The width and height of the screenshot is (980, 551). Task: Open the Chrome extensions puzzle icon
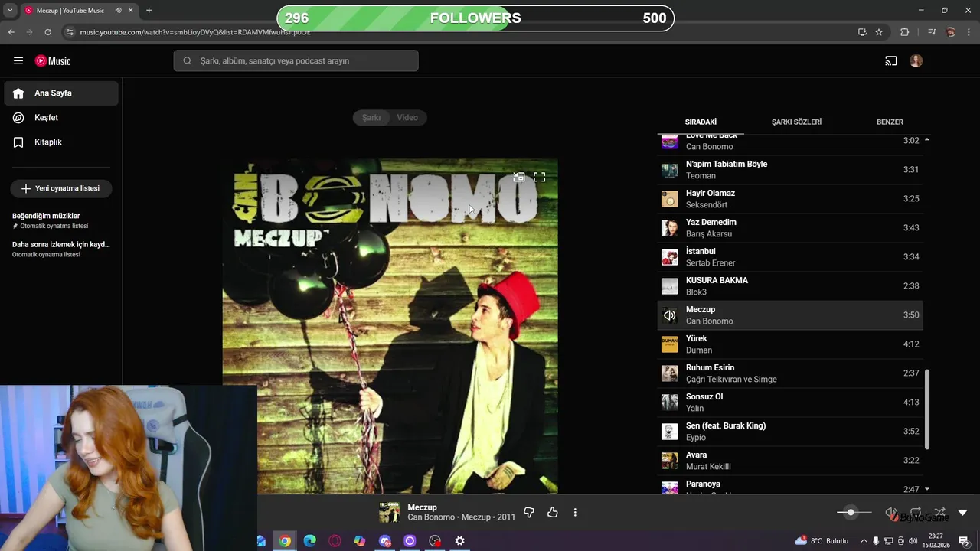tap(905, 32)
